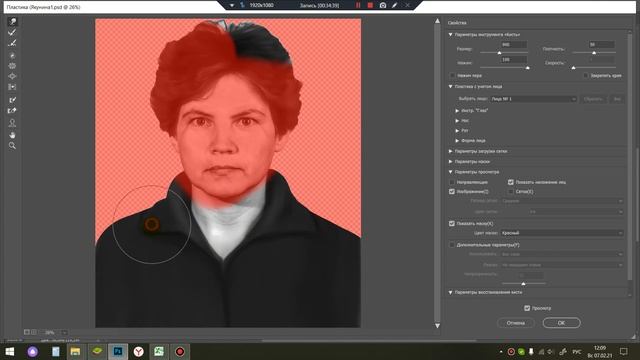Click the Отмена cancel button
This screenshot has width=640, height=360.
[516, 323]
